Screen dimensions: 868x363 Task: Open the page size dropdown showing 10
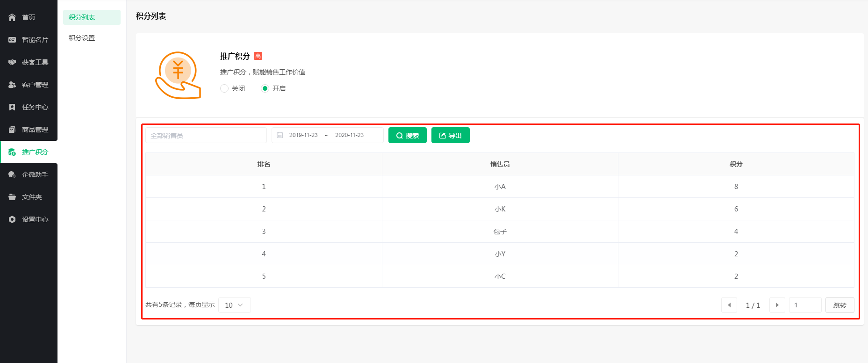[235, 305]
